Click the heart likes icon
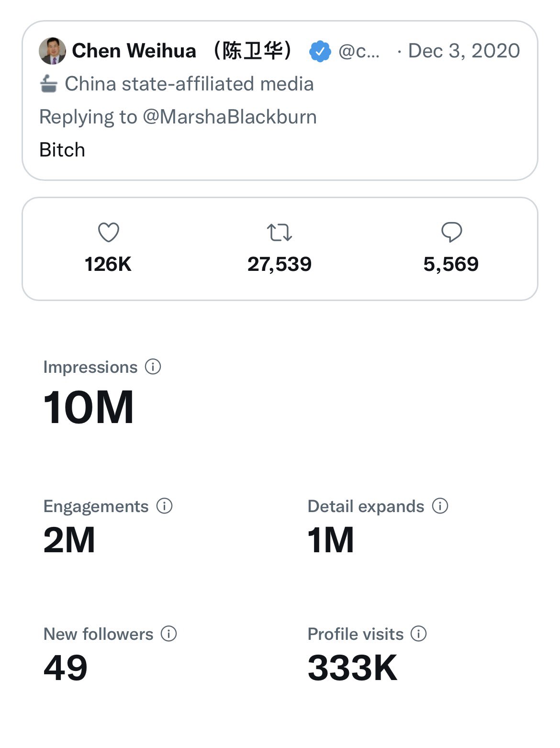This screenshot has width=560, height=748. [x=108, y=233]
